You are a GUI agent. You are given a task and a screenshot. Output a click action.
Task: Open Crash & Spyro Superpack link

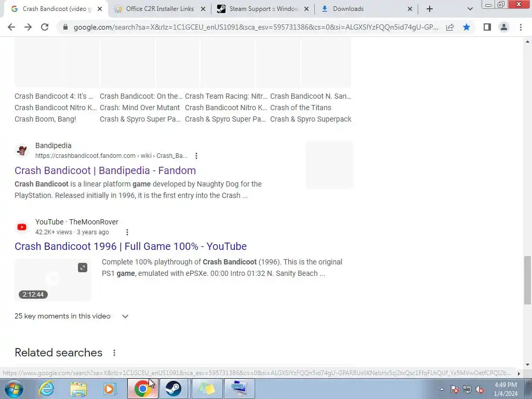(311, 119)
